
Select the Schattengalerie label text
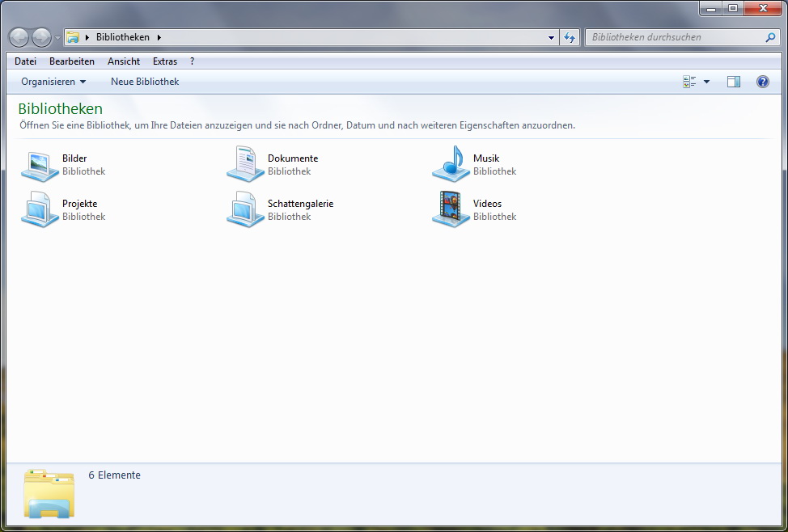[300, 204]
